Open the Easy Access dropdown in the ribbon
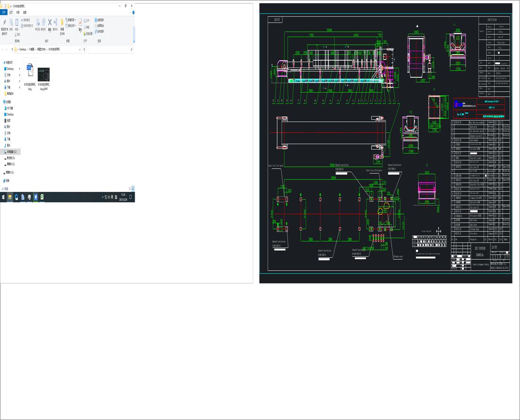Screen dimensions: 520x420 tap(71, 26)
